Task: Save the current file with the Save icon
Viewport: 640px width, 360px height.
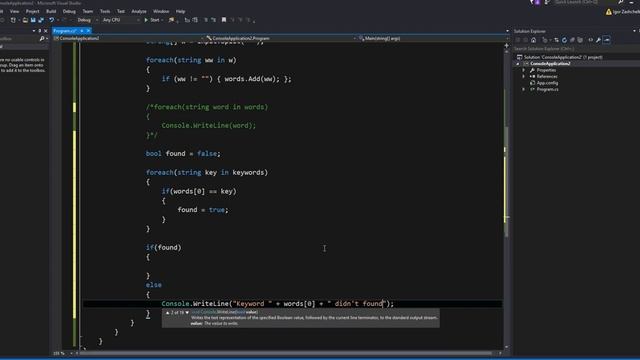Action: pyautogui.click(x=33, y=20)
